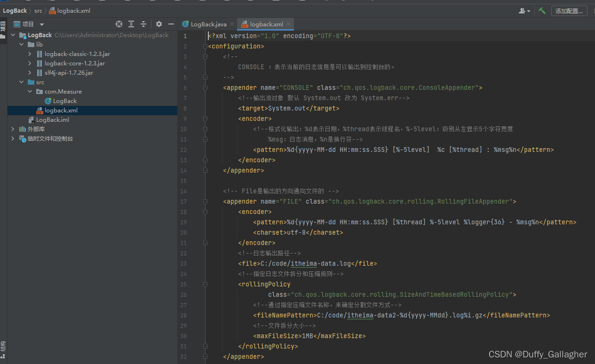This screenshot has width=595, height=364.
Task: Close the logback.xml tab
Action: tap(288, 24)
